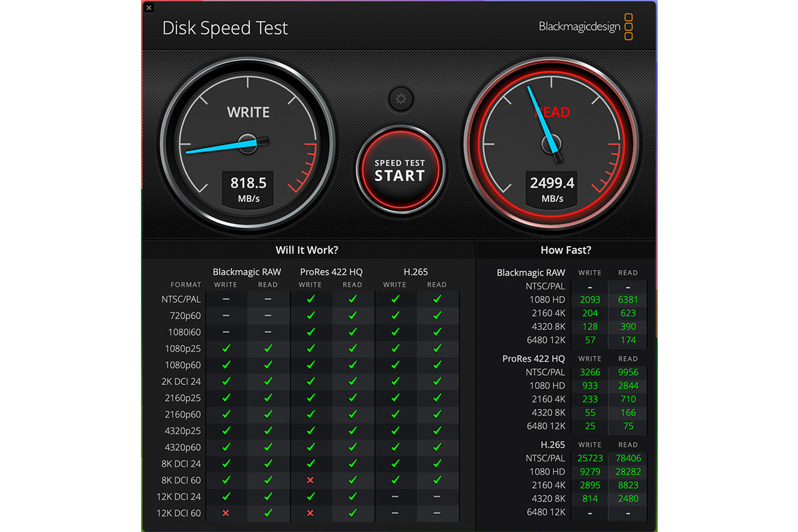Start the speed test
798x532 pixels.
400,170
